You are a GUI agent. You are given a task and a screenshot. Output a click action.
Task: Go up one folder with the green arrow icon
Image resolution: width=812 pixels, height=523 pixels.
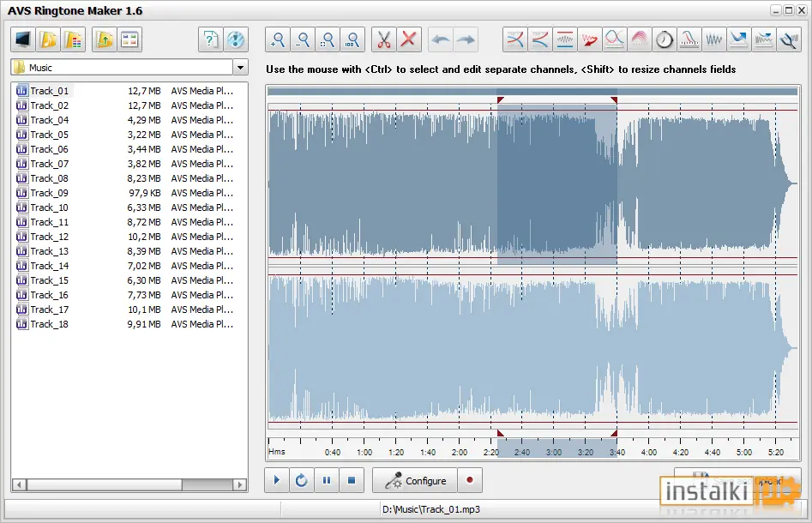point(104,40)
